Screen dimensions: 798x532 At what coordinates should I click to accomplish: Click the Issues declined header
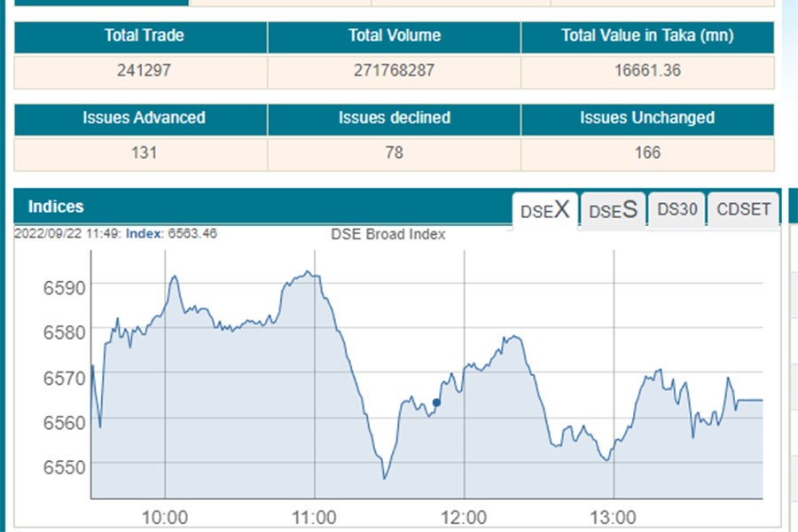point(395,118)
